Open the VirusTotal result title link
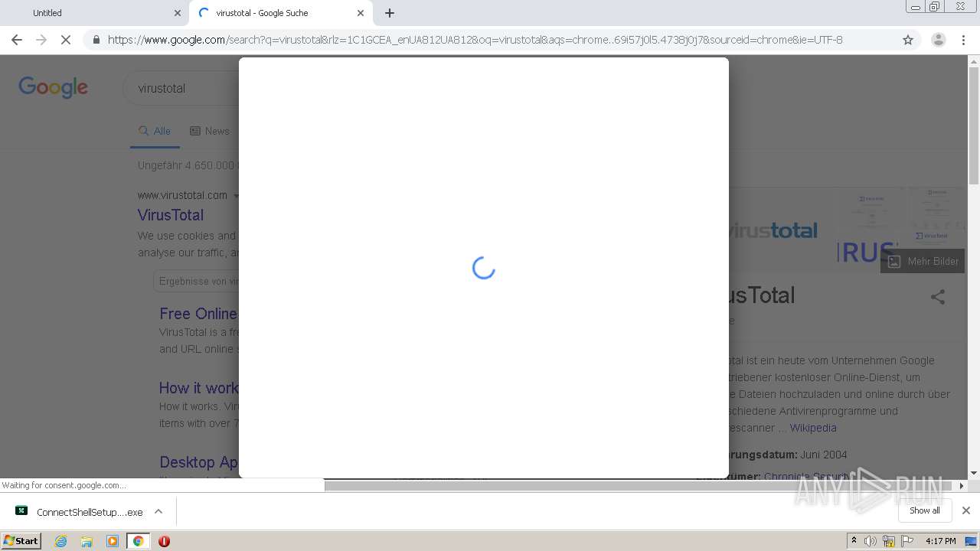The width and height of the screenshot is (980, 551). 171,215
